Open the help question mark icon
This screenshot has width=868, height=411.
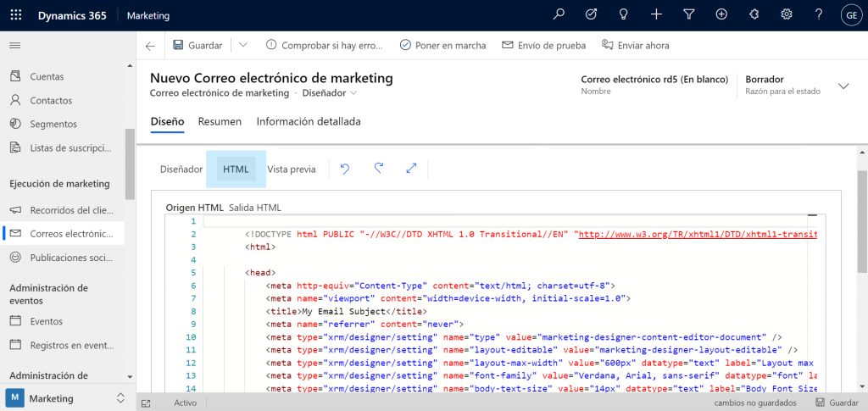[x=819, y=15]
